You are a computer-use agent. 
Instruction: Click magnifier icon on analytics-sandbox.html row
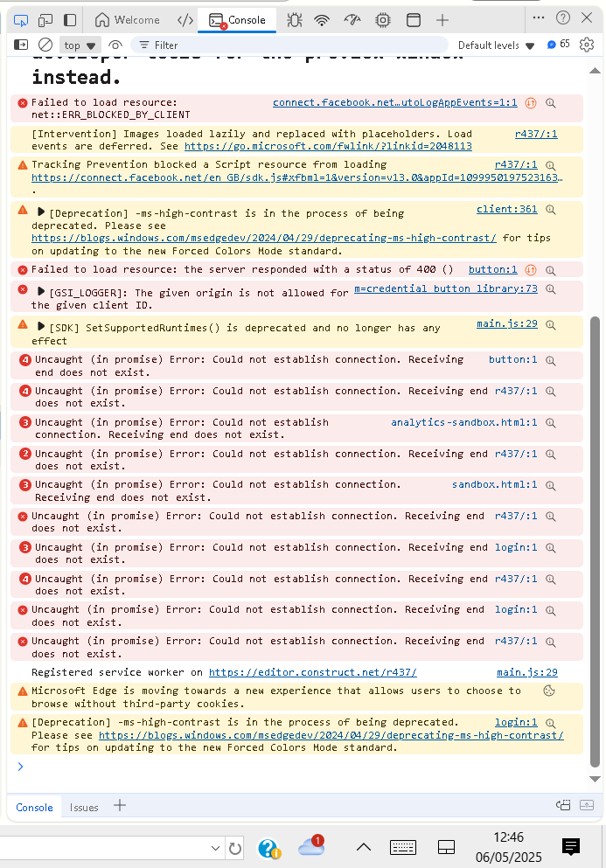click(551, 423)
